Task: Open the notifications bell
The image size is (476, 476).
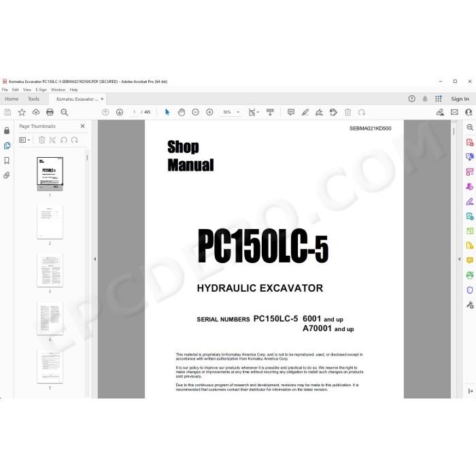Action: click(x=425, y=99)
